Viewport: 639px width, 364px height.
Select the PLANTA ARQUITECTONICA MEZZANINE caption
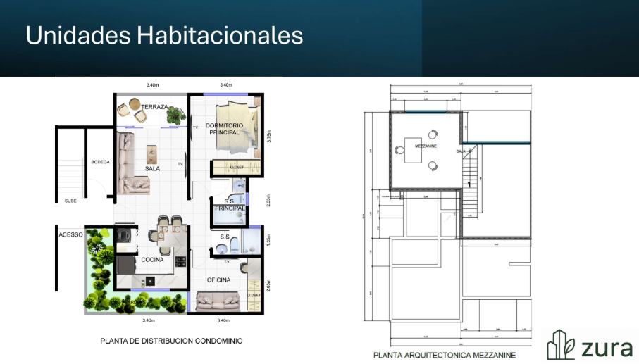tap(445, 355)
